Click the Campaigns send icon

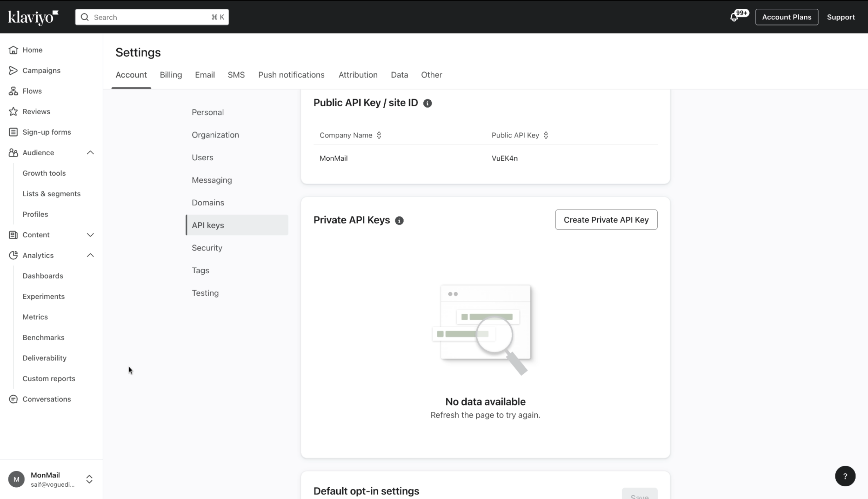coord(13,70)
